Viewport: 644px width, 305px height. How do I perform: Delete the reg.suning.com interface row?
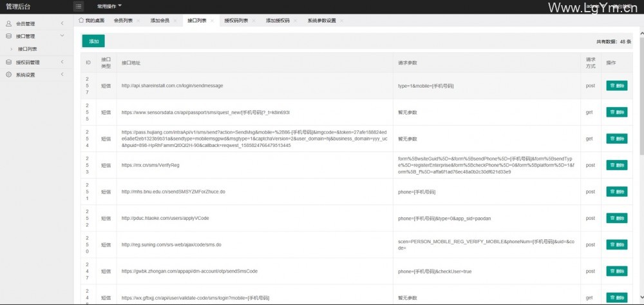coord(617,244)
